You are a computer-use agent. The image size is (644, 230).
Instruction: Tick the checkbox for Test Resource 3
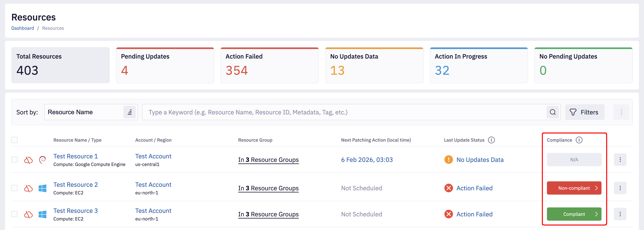(x=14, y=214)
